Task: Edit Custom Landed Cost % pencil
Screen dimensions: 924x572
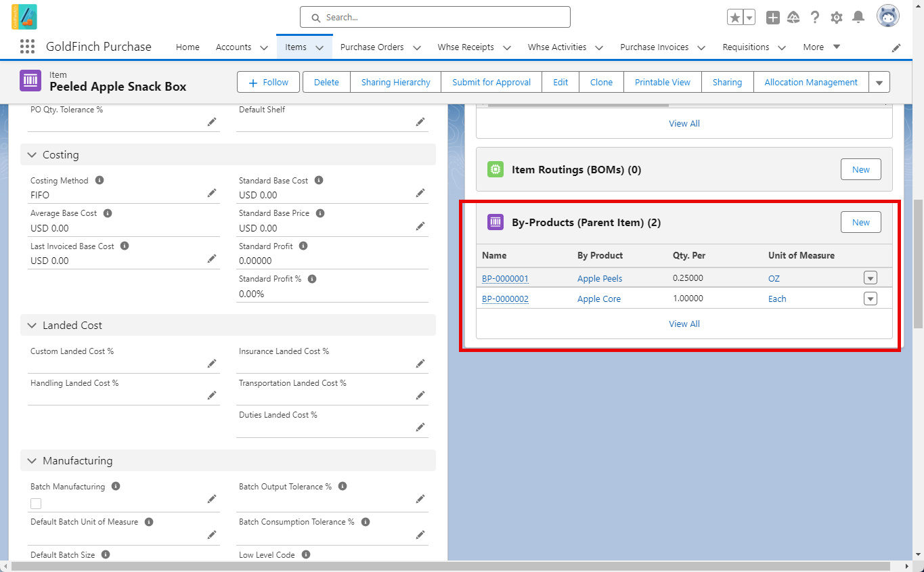Action: (x=212, y=364)
